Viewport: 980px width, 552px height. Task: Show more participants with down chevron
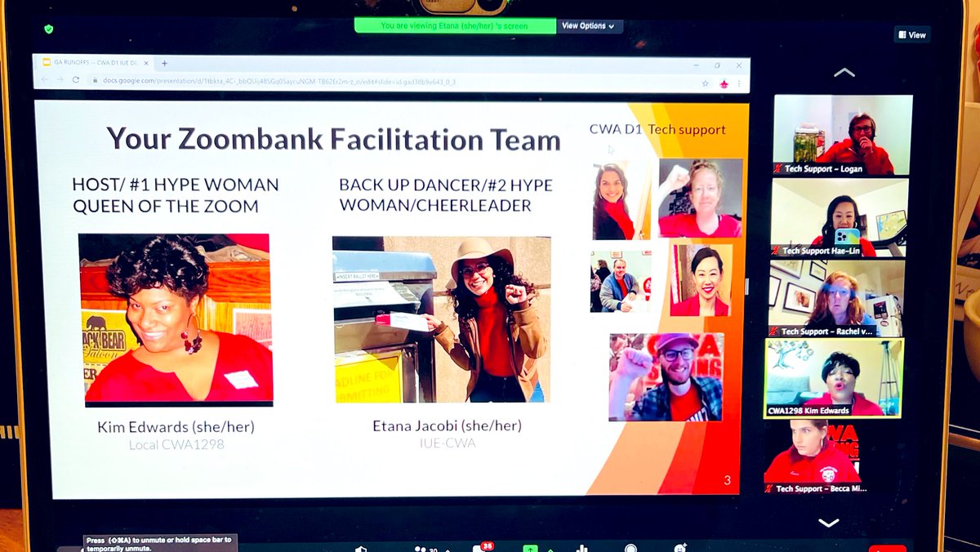(x=829, y=523)
